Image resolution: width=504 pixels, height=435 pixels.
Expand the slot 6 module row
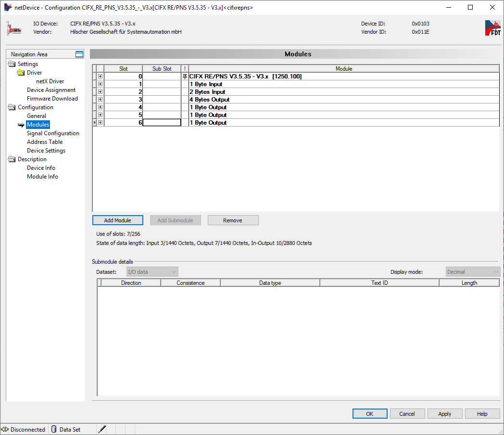(100, 123)
